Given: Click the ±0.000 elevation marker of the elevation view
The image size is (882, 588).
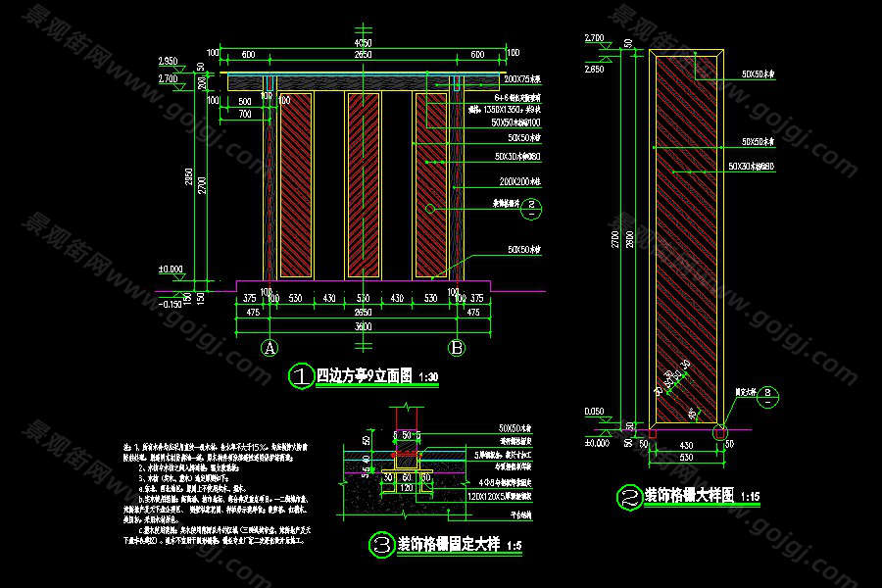Looking at the screenshot, I should [x=171, y=269].
